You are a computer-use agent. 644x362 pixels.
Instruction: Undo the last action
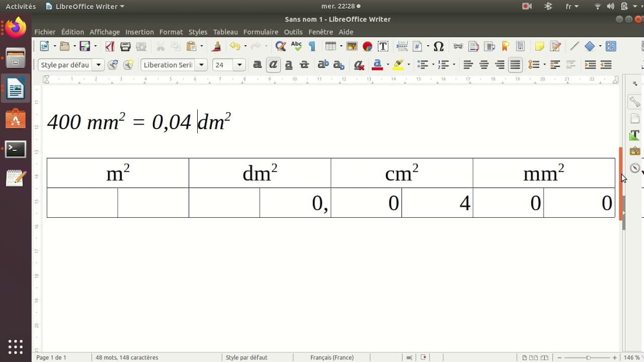click(x=235, y=46)
